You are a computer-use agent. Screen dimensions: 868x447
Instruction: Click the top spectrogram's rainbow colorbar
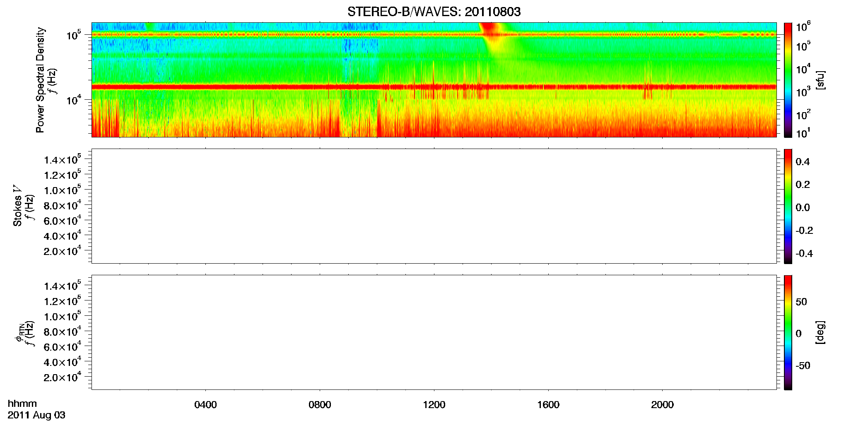point(788,80)
